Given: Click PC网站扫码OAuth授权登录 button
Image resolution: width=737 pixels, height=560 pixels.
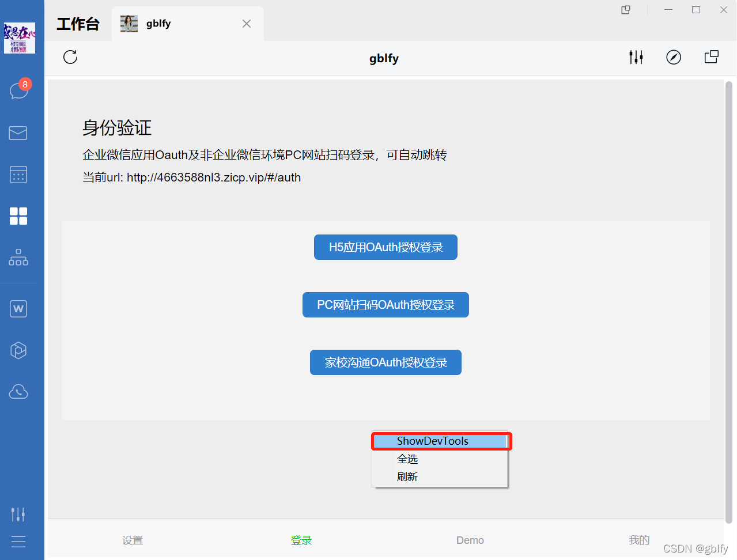Looking at the screenshot, I should point(385,305).
